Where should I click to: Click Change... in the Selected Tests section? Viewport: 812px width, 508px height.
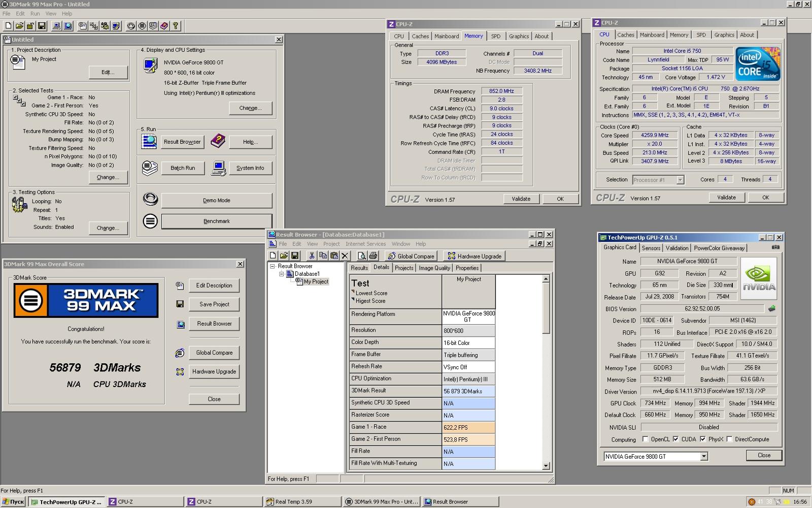point(108,177)
